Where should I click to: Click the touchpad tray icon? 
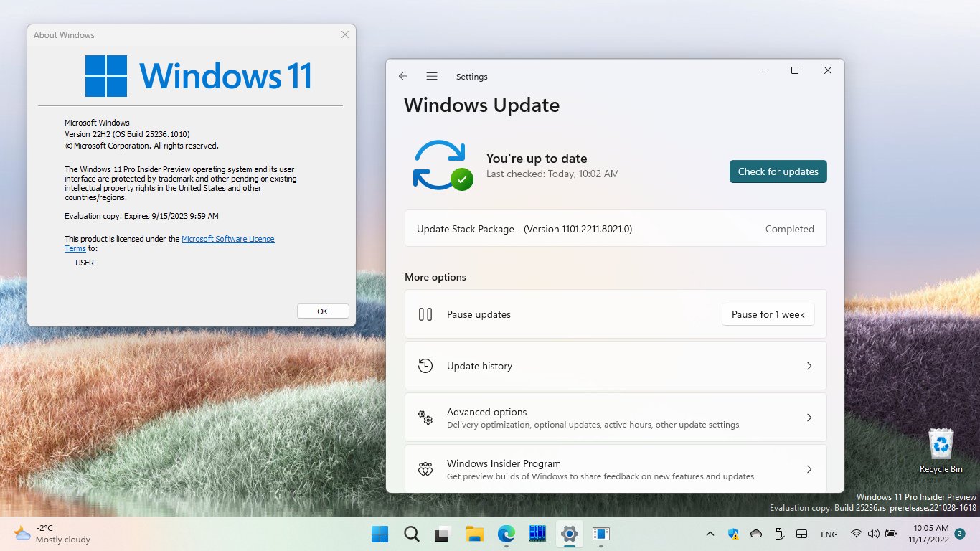(x=802, y=534)
